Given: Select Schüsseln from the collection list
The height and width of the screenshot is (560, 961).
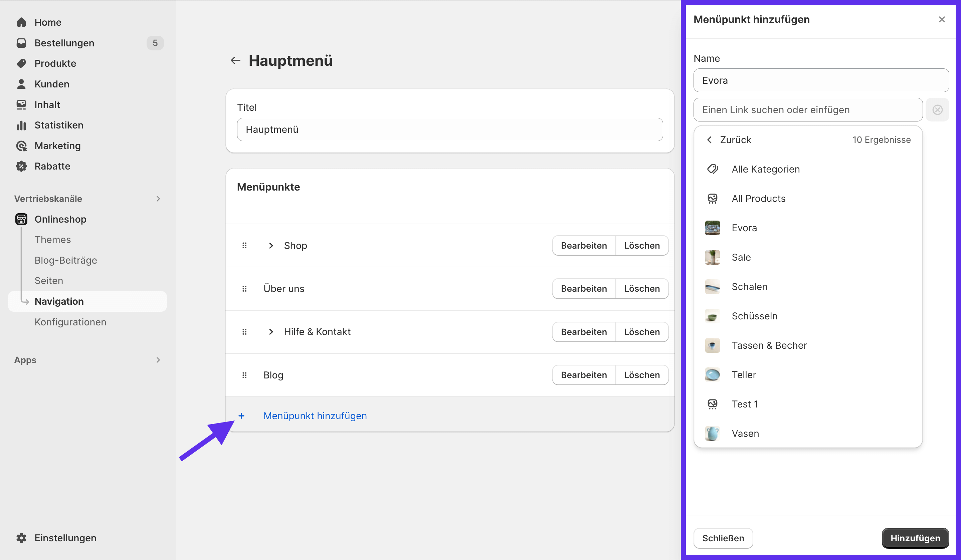Looking at the screenshot, I should coord(808,316).
